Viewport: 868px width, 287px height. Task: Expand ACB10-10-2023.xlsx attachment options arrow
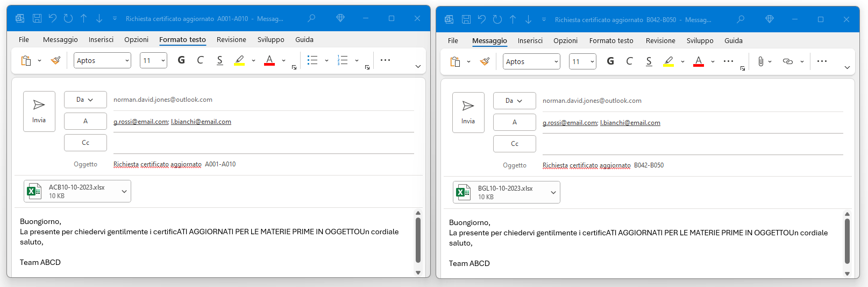pyautogui.click(x=124, y=191)
